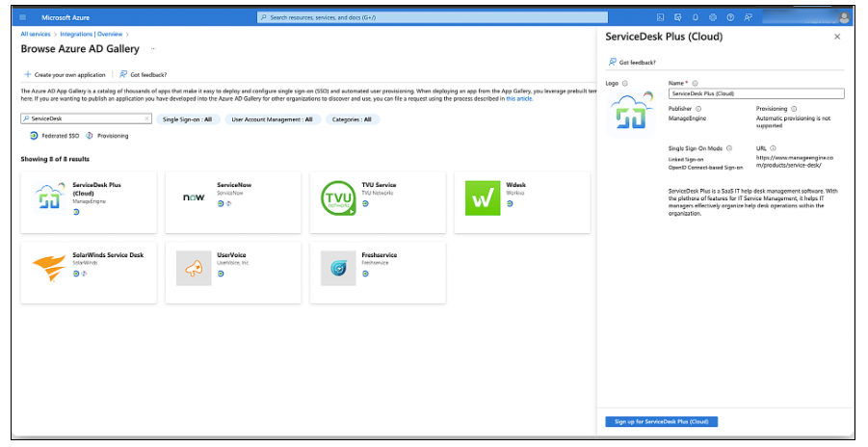
Task: Click the UserVoice megaphone logo
Action: tap(194, 268)
